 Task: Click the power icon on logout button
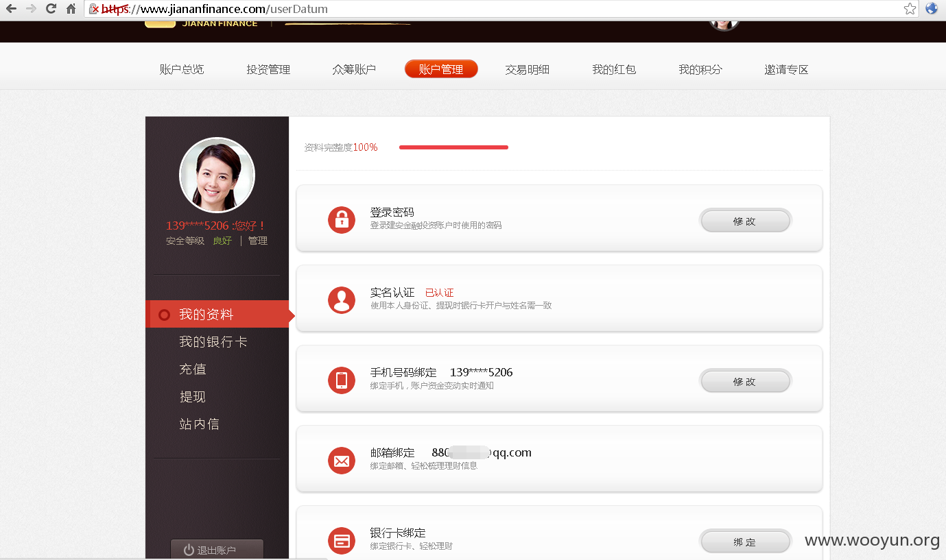[x=189, y=550]
